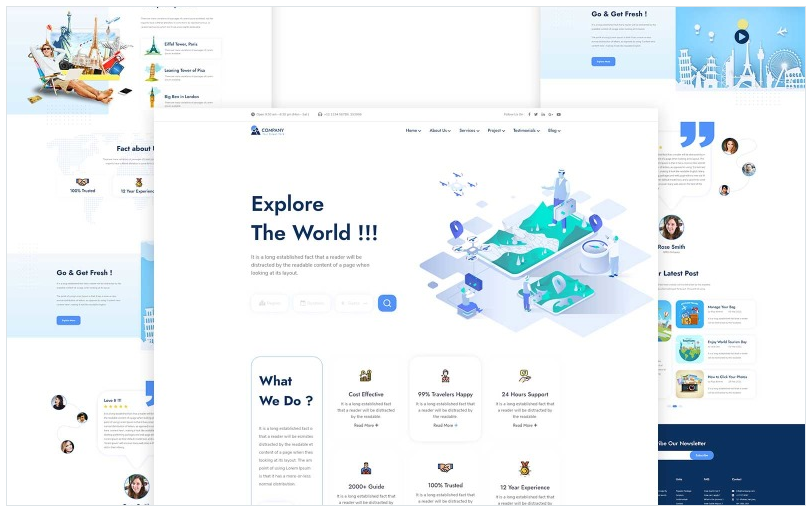
Task: Click the 24 Hours Support icon
Action: tap(525, 376)
